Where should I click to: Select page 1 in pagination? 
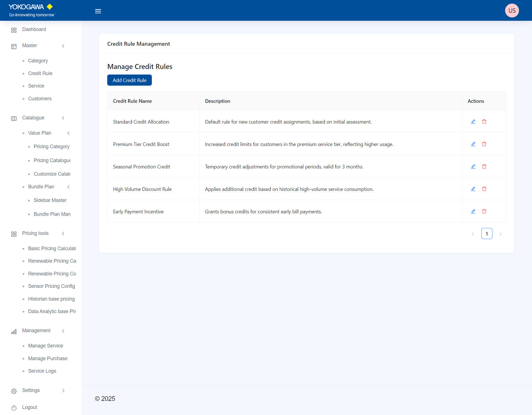(487, 234)
